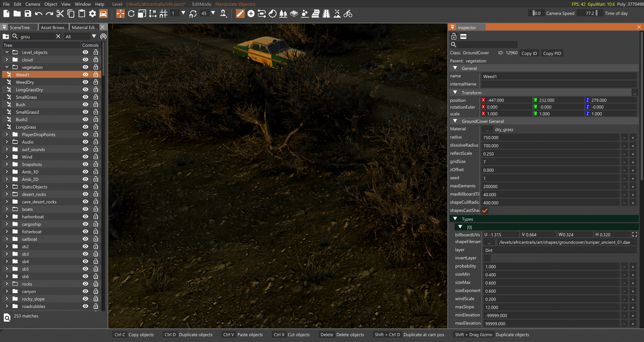Open the River Editor waves icon

[316, 14]
